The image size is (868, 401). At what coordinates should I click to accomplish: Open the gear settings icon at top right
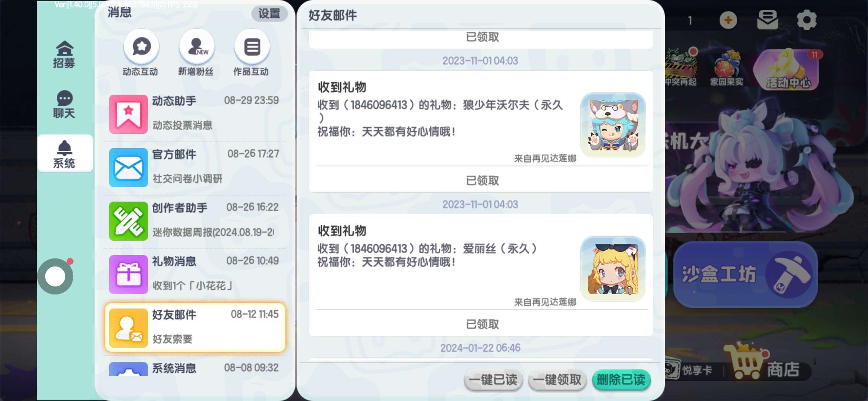(806, 20)
